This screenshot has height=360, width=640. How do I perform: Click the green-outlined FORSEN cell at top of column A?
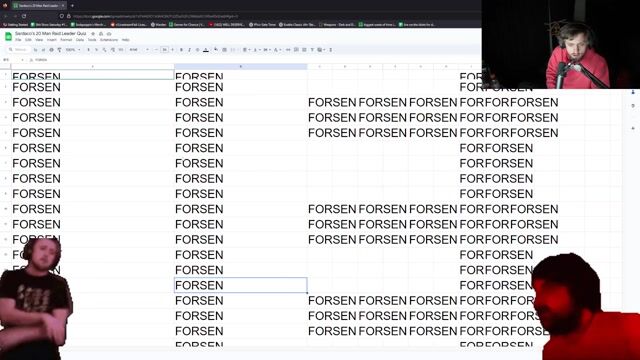pyautogui.click(x=92, y=75)
